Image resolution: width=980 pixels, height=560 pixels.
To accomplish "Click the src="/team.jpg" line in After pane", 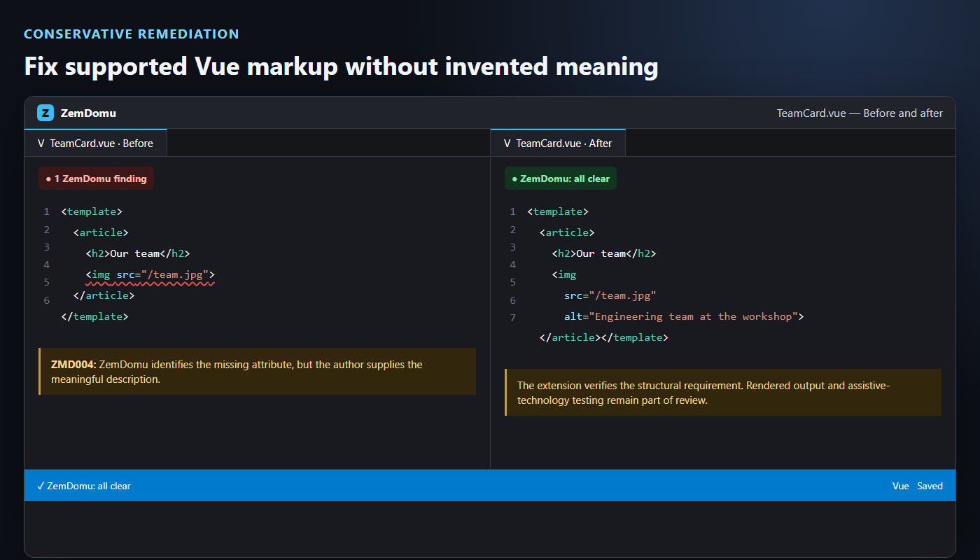I will pos(610,295).
